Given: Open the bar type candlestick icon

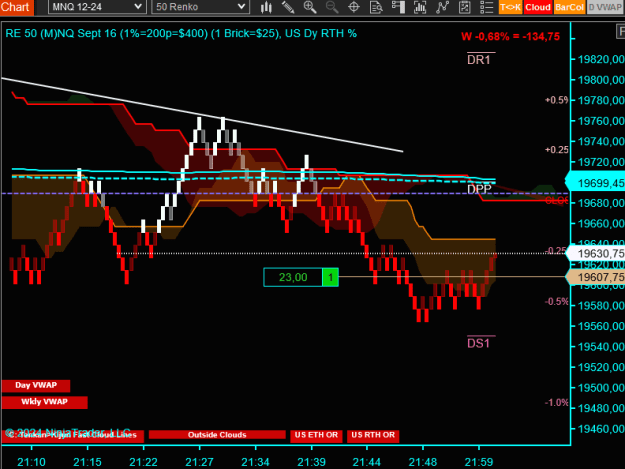Looking at the screenshot, I should coord(266,7).
